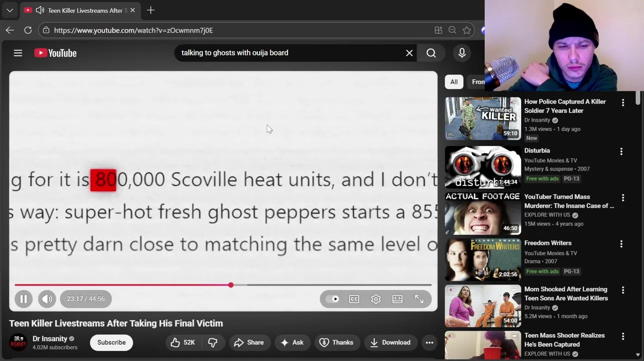Pause the playing video
The width and height of the screenshot is (644, 361).
(x=24, y=299)
